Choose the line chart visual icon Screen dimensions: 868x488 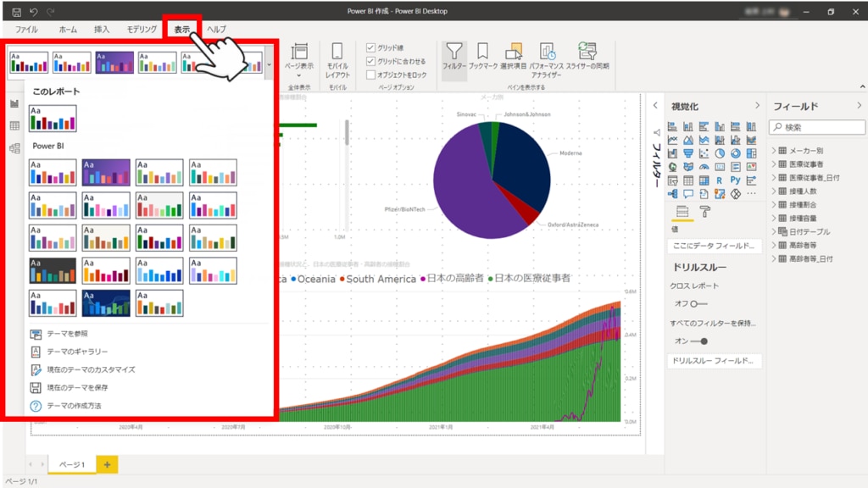[x=672, y=140]
